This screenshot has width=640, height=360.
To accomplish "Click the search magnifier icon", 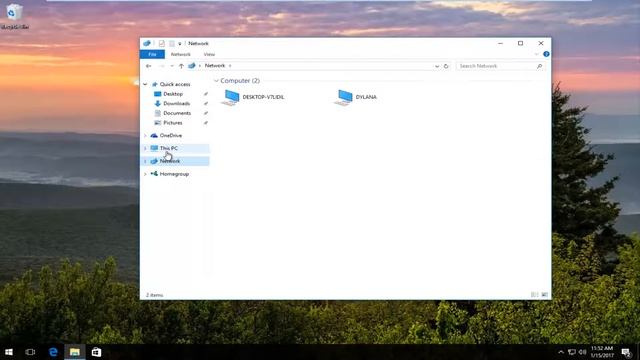I will (x=540, y=66).
